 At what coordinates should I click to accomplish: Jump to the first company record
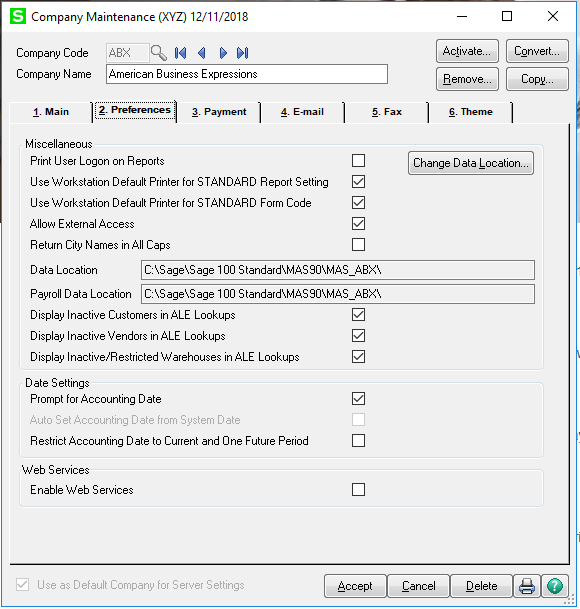coord(180,53)
